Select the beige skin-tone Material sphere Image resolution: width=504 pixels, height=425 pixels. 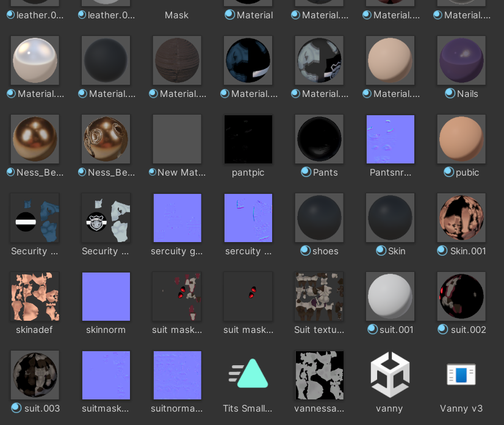[391, 60]
